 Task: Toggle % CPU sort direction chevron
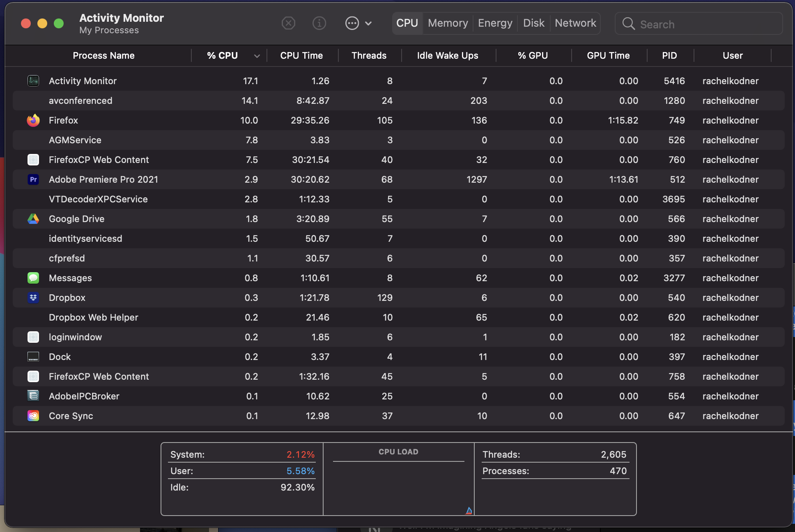(x=257, y=56)
